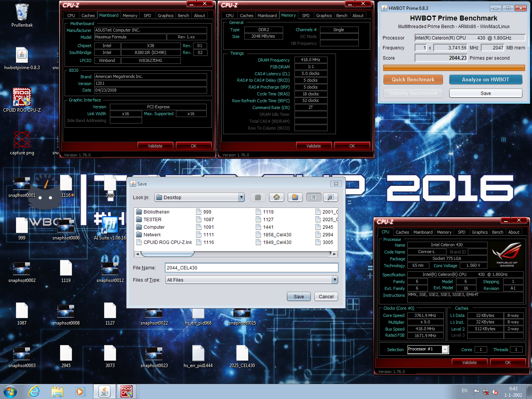The image size is (532, 399).
Task: Open Bench tab in CPU tab CPU-Z window
Action: coord(497,232)
